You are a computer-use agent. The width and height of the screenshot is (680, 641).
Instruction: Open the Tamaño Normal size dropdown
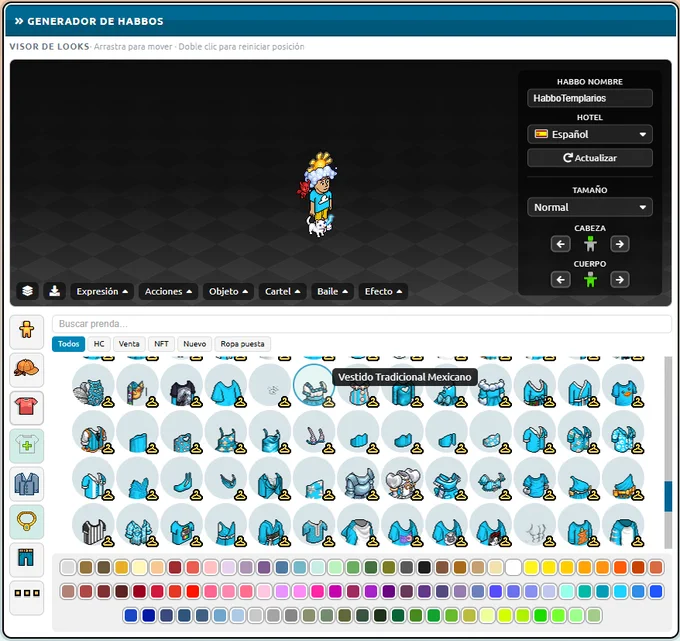click(x=590, y=207)
